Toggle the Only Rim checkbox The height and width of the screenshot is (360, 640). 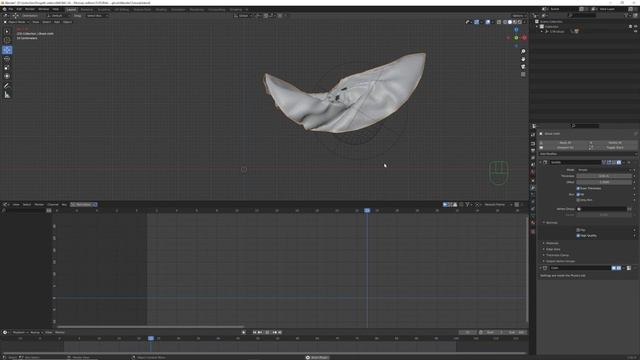point(578,200)
